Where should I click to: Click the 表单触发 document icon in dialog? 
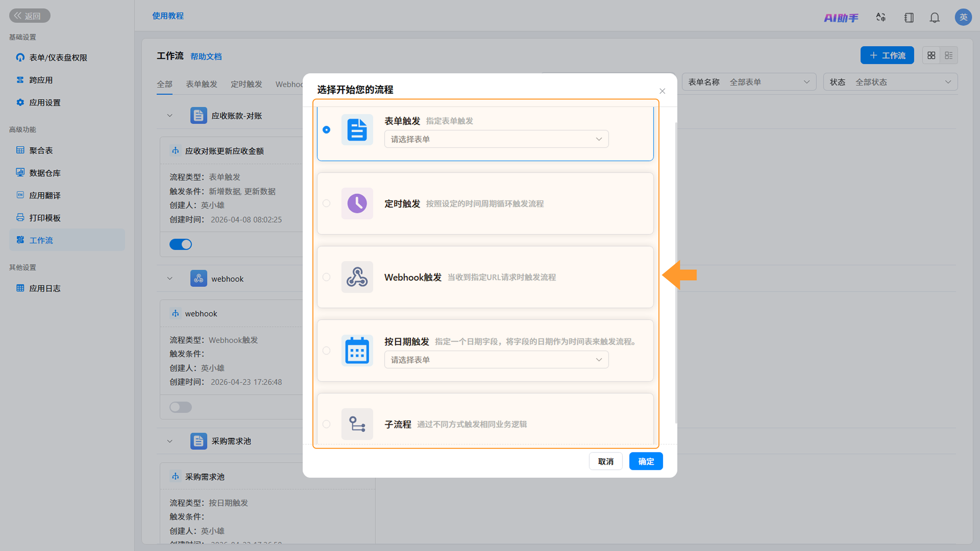pyautogui.click(x=357, y=130)
